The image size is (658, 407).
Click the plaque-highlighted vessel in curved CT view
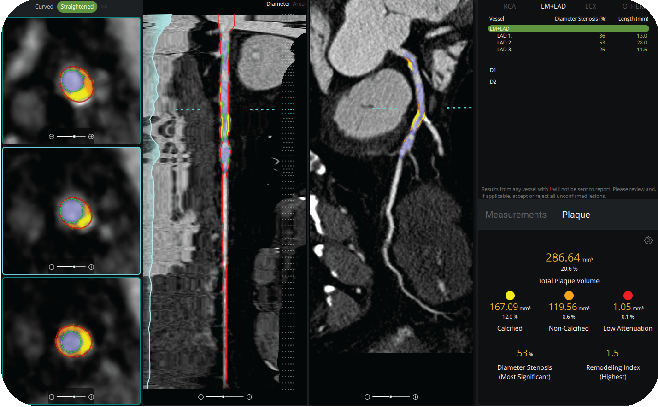[x=415, y=105]
